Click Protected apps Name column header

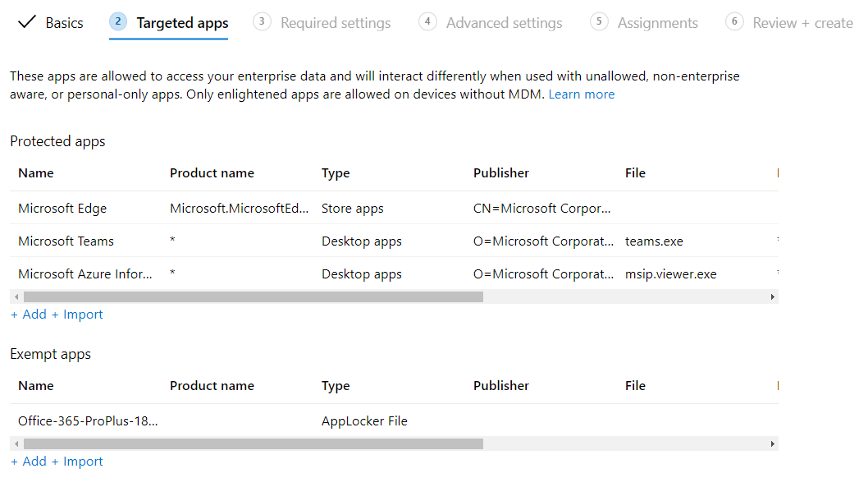pyautogui.click(x=36, y=172)
